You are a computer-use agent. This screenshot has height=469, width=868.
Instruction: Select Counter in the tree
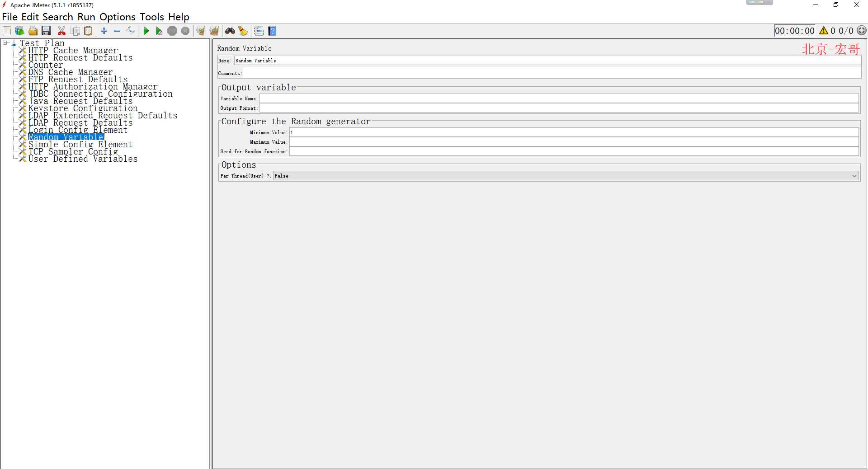click(46, 65)
